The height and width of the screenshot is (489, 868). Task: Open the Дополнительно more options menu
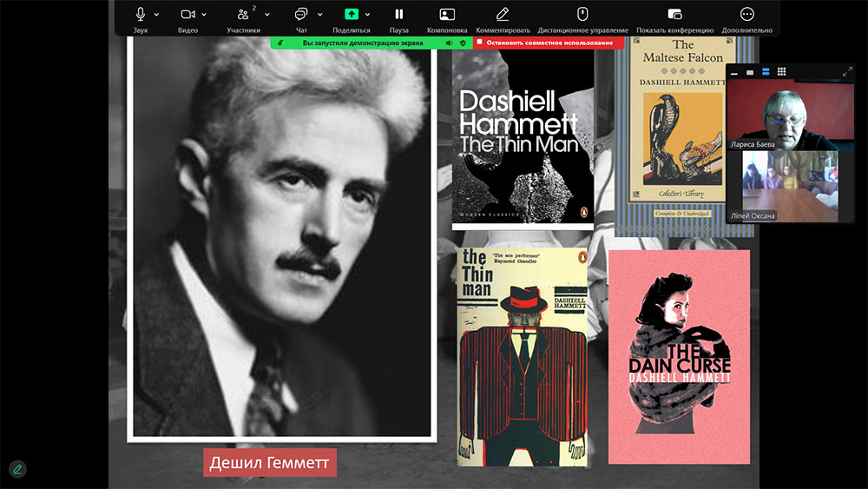(746, 15)
